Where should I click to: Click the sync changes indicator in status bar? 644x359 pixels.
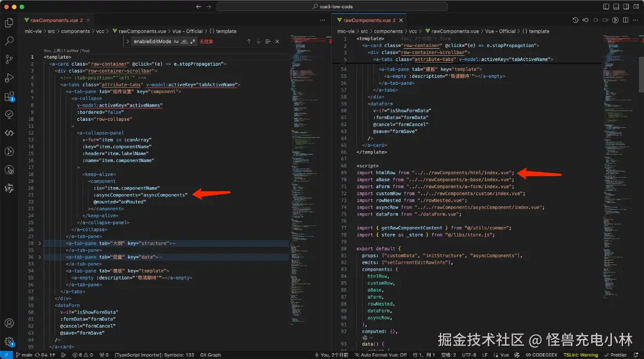pyautogui.click(x=45, y=355)
